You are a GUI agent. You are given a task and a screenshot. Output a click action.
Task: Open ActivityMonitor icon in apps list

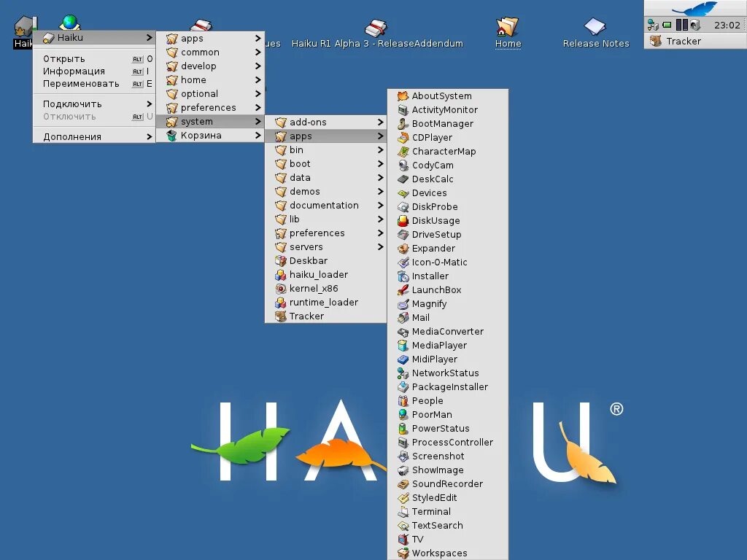[x=403, y=110]
